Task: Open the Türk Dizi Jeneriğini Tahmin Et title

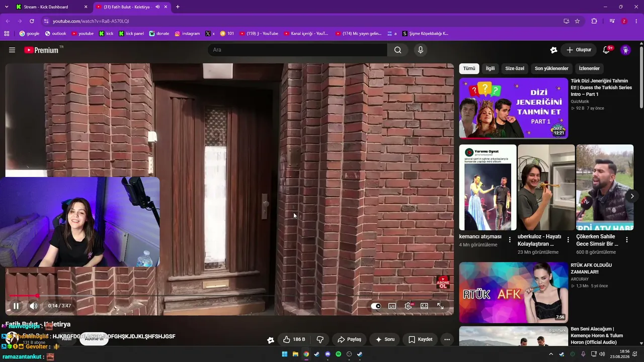Action: 601,87
